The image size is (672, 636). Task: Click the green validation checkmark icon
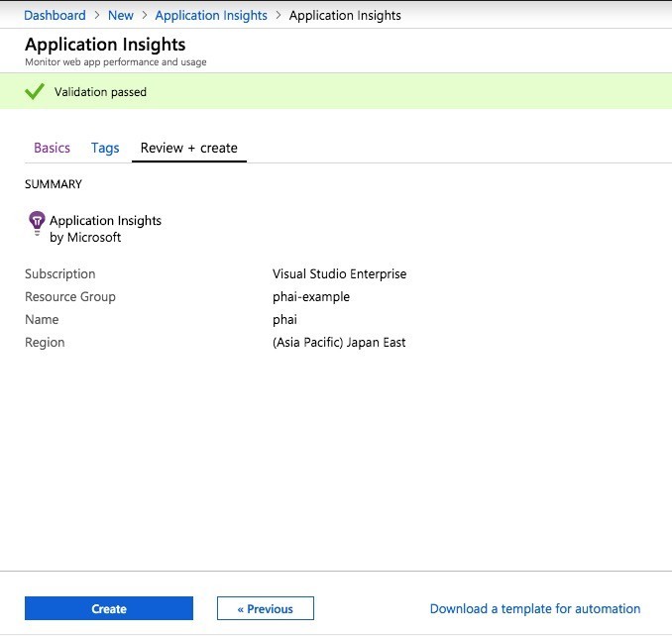[35, 91]
